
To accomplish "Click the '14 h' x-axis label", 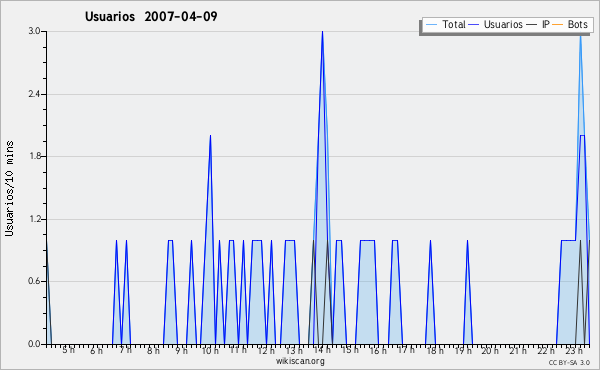I will pyautogui.click(x=322, y=350).
